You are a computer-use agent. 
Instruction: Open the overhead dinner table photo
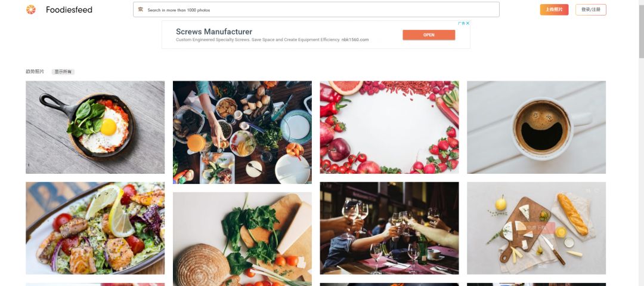242,132
